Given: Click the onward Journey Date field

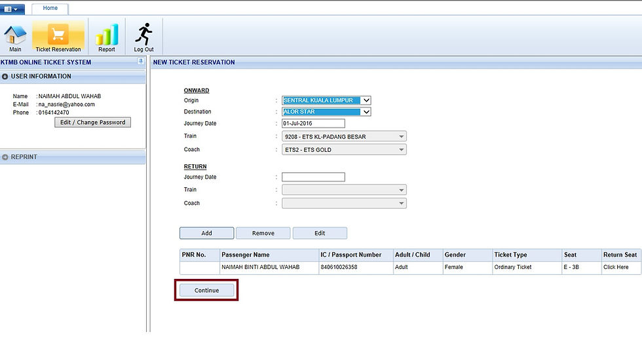Looking at the screenshot, I should click(313, 123).
